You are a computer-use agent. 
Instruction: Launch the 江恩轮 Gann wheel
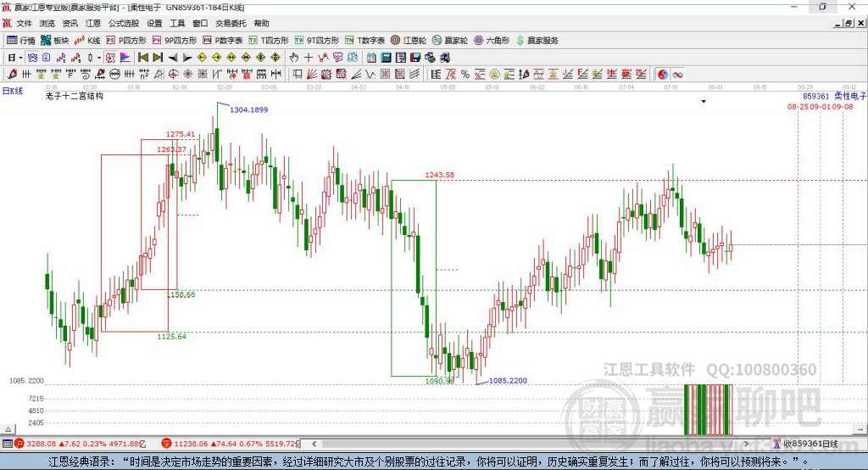409,41
